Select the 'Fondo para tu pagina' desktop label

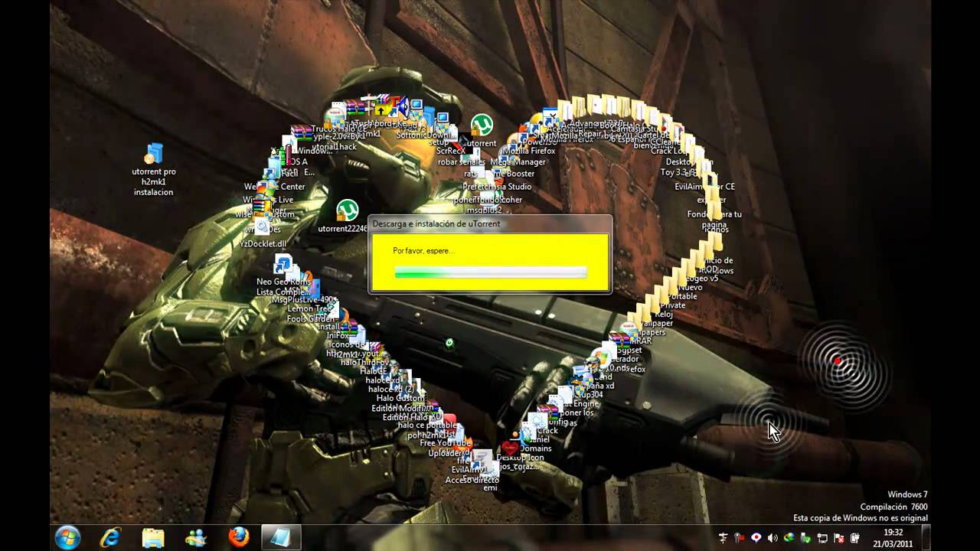click(x=714, y=220)
